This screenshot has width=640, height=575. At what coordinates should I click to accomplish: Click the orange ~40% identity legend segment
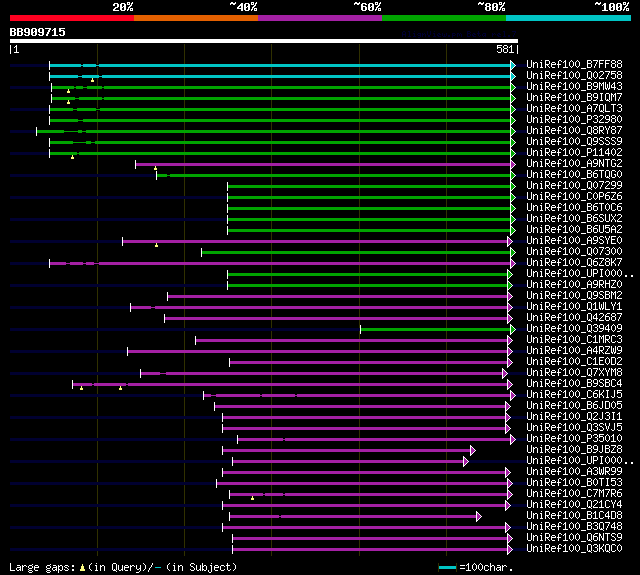pyautogui.click(x=196, y=18)
